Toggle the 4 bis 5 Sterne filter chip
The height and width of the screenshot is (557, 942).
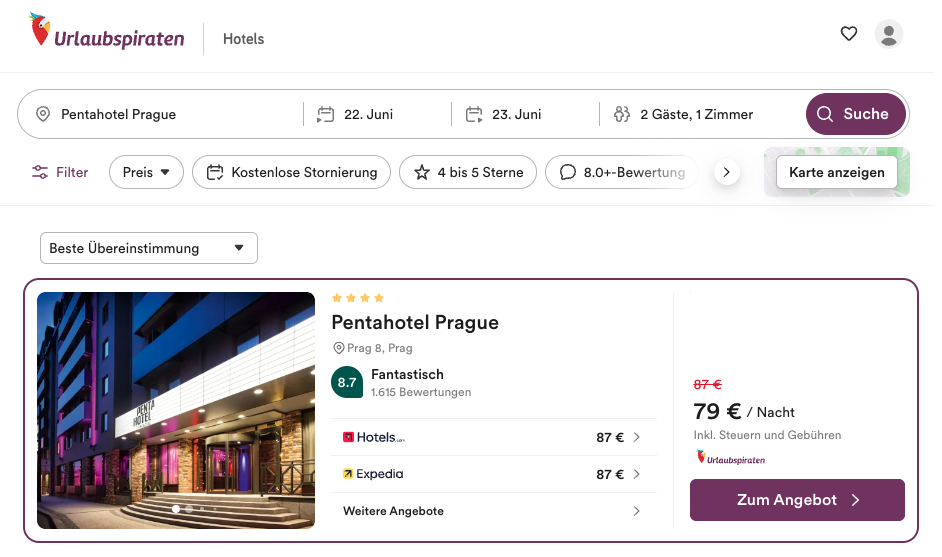click(x=468, y=172)
